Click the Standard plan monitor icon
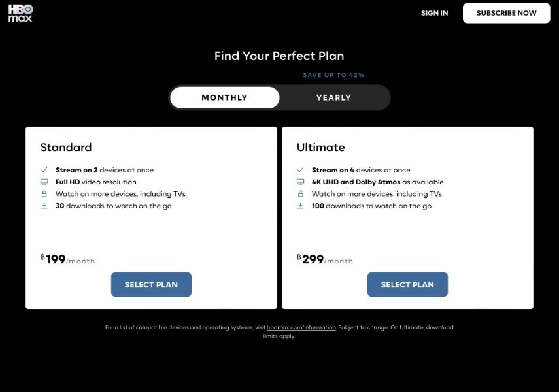The width and height of the screenshot is (559, 392). [x=44, y=182]
